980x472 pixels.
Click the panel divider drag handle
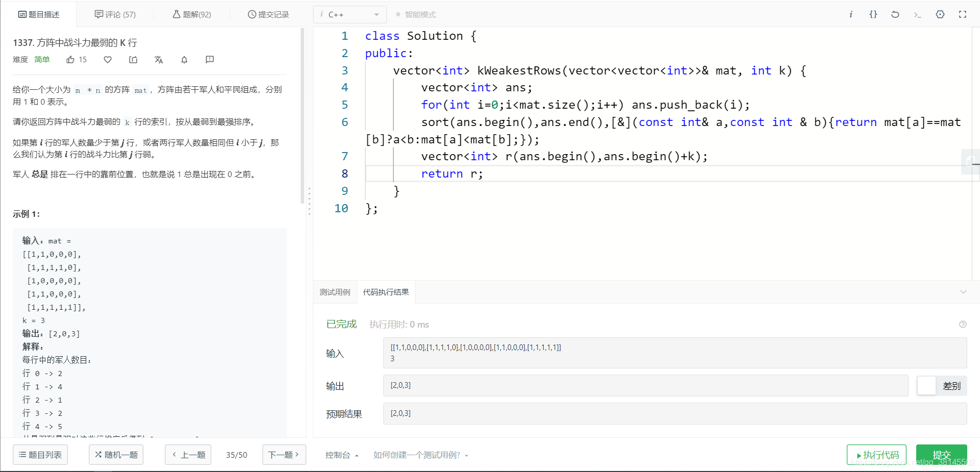(x=309, y=201)
